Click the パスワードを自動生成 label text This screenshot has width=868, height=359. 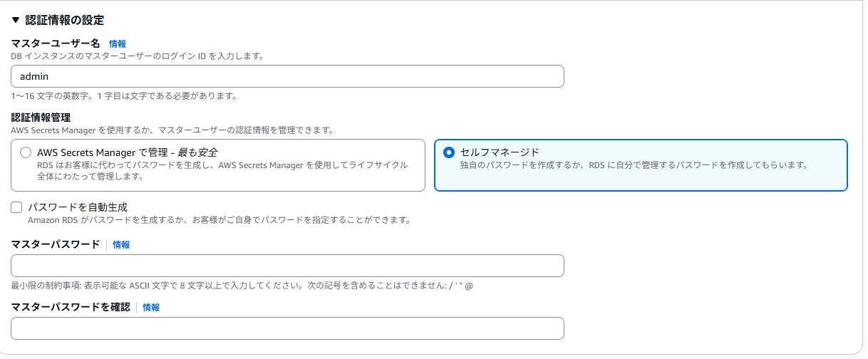click(x=77, y=207)
